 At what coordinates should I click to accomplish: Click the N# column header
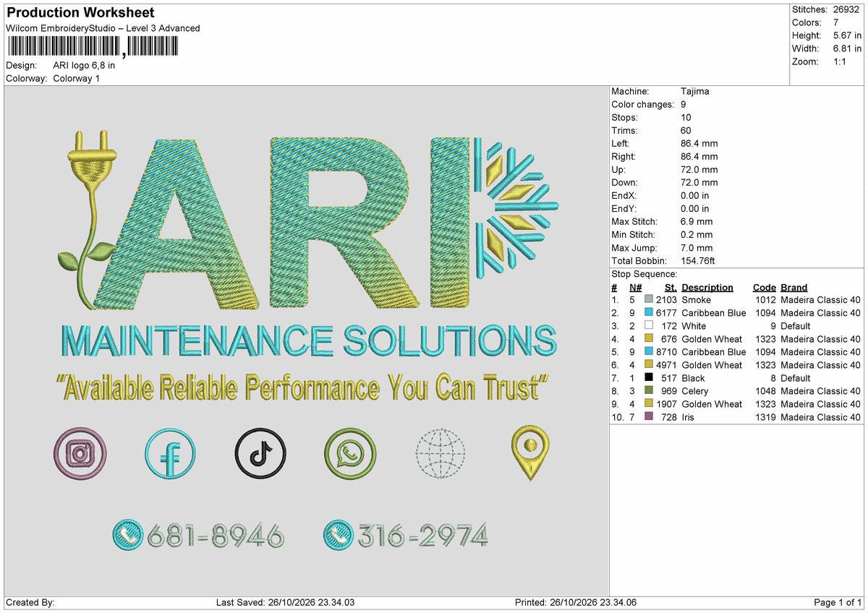(635, 288)
